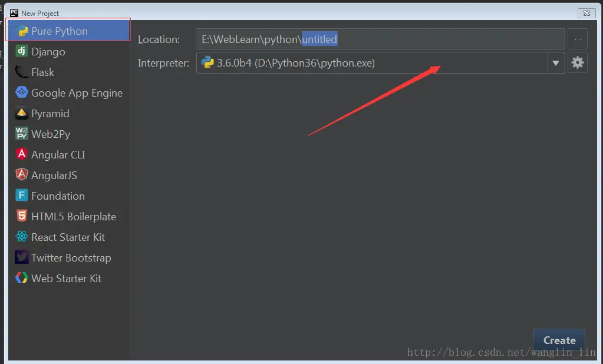This screenshot has height=364, width=603.
Task: Click the Flask horn icon
Action: click(x=22, y=71)
